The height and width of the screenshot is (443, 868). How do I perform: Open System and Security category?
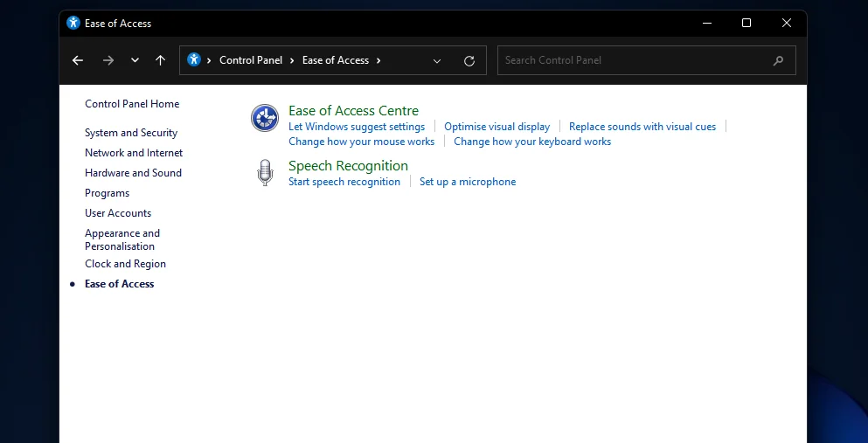pyautogui.click(x=130, y=133)
